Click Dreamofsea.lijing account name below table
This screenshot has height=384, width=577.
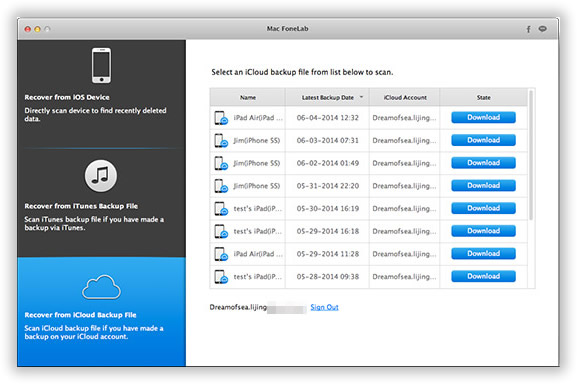(x=238, y=307)
